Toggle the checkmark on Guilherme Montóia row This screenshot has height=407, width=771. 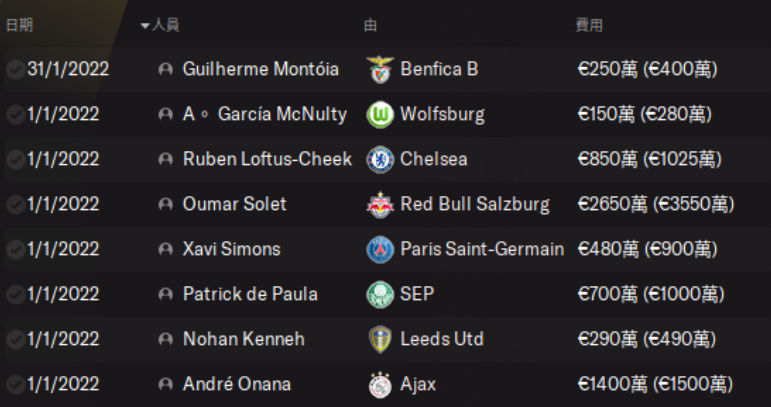(x=16, y=69)
